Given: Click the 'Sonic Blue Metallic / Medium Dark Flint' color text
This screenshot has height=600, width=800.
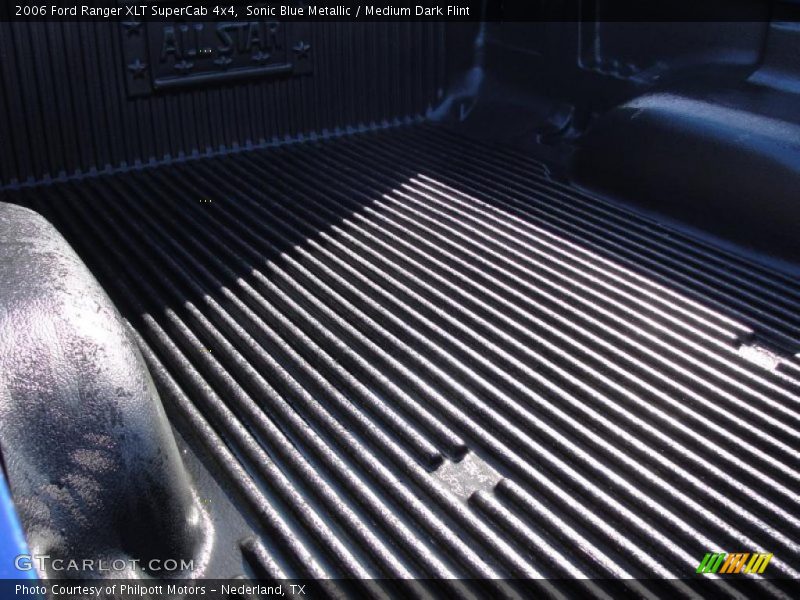Looking at the screenshot, I should [x=358, y=11].
